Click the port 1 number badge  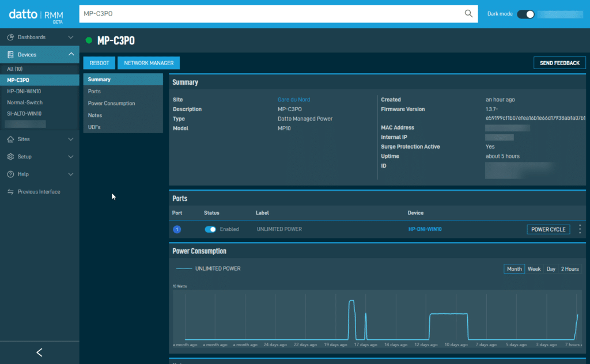[x=177, y=229]
